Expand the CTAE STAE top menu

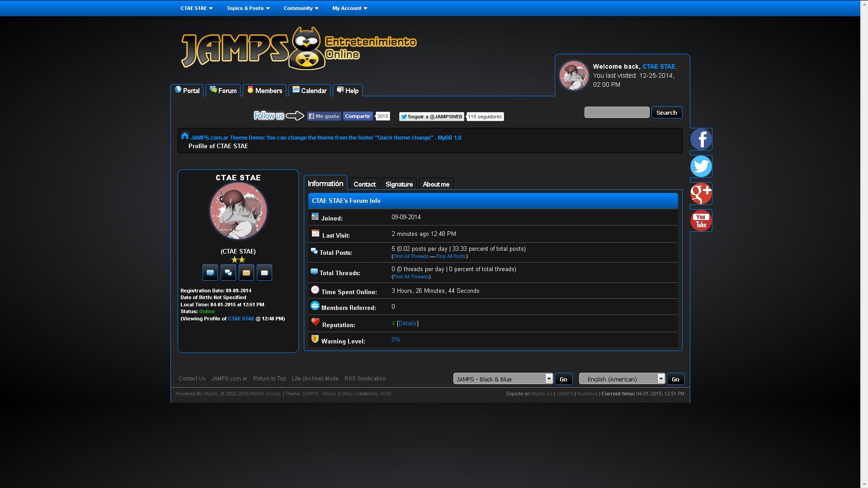tap(197, 8)
